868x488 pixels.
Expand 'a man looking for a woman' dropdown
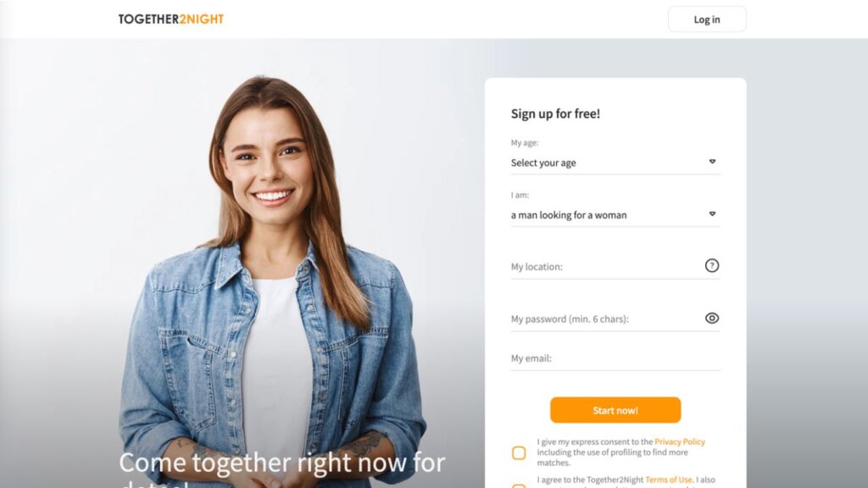click(x=615, y=214)
